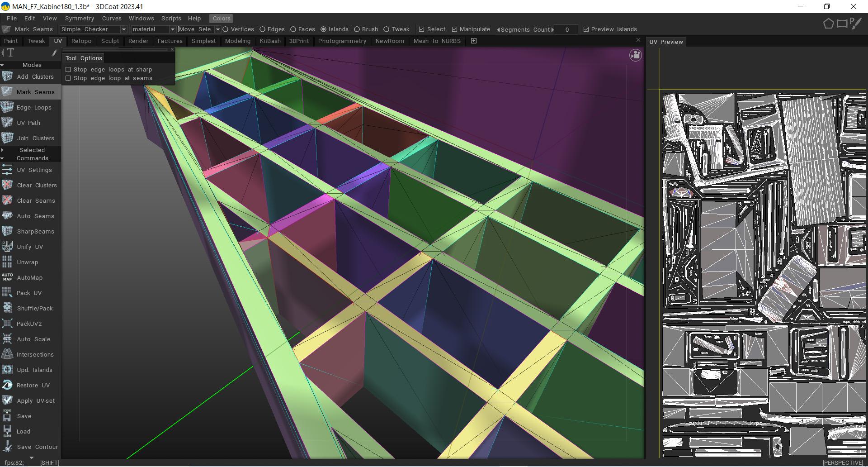Click the Clear Seams icon

[7, 200]
